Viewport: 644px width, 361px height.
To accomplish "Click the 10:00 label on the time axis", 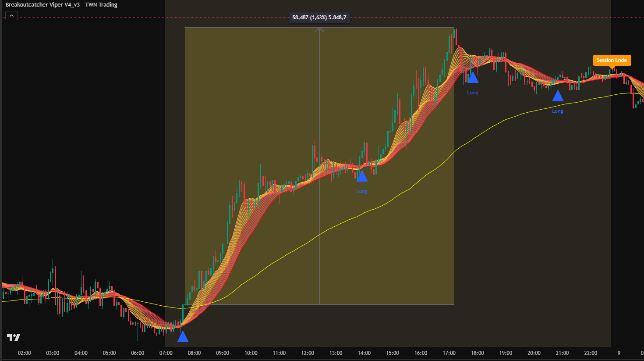I will (x=251, y=353).
